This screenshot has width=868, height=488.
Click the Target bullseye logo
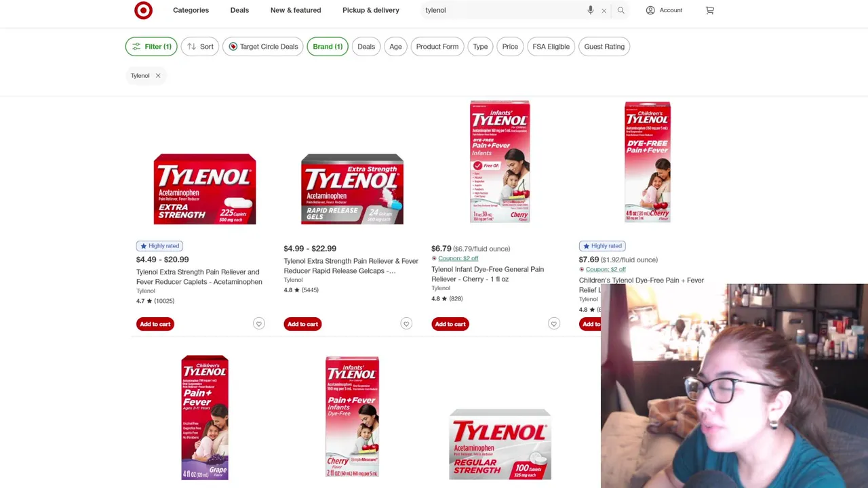143,10
